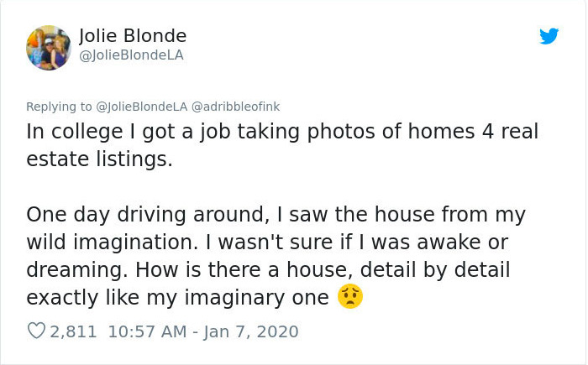Click the @JolieBlondeLA handle under the name

click(x=131, y=55)
